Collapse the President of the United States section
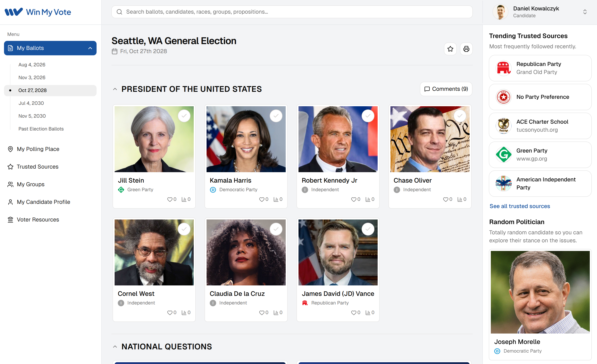The image size is (597, 364). (x=115, y=89)
